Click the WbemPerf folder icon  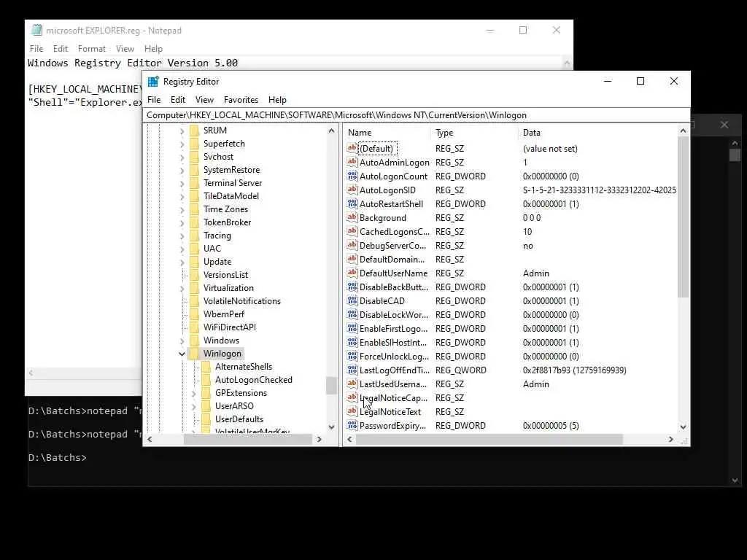194,314
